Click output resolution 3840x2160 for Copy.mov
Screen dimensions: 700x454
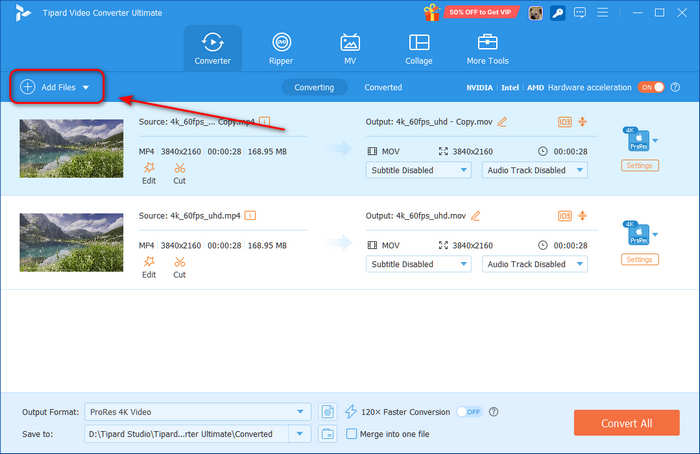pyautogui.click(x=473, y=151)
